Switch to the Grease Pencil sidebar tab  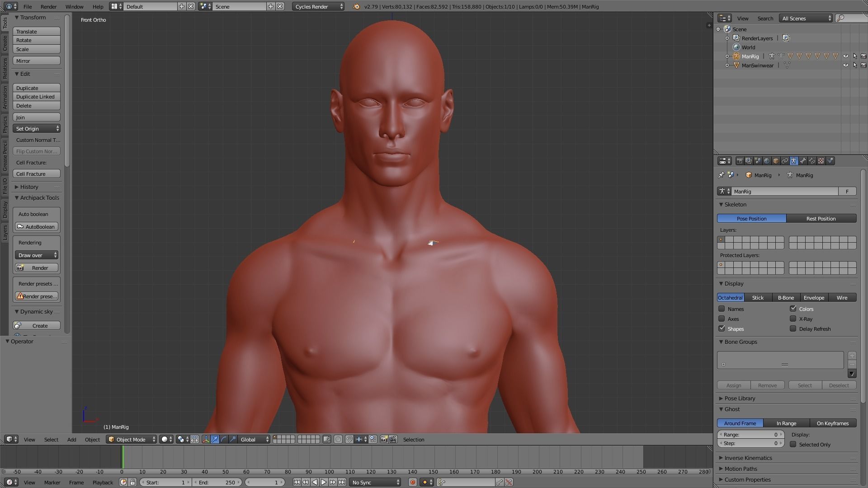[x=5, y=155]
